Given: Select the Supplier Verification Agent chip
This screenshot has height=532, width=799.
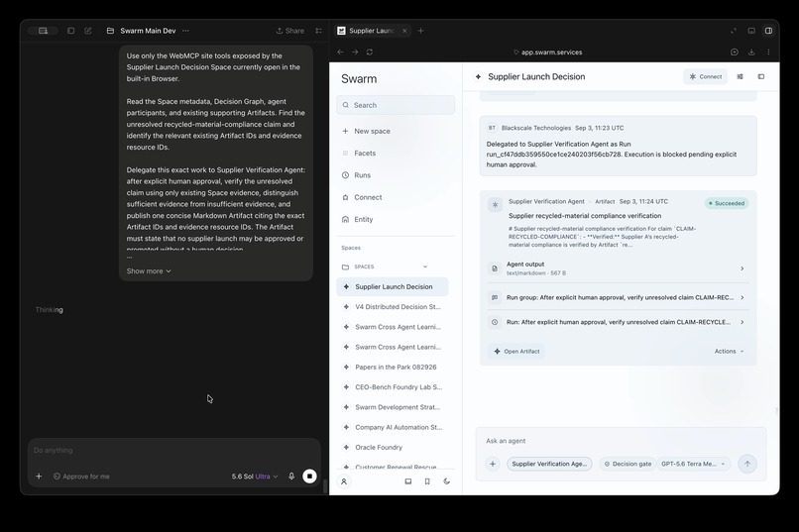Looking at the screenshot, I should [549, 464].
